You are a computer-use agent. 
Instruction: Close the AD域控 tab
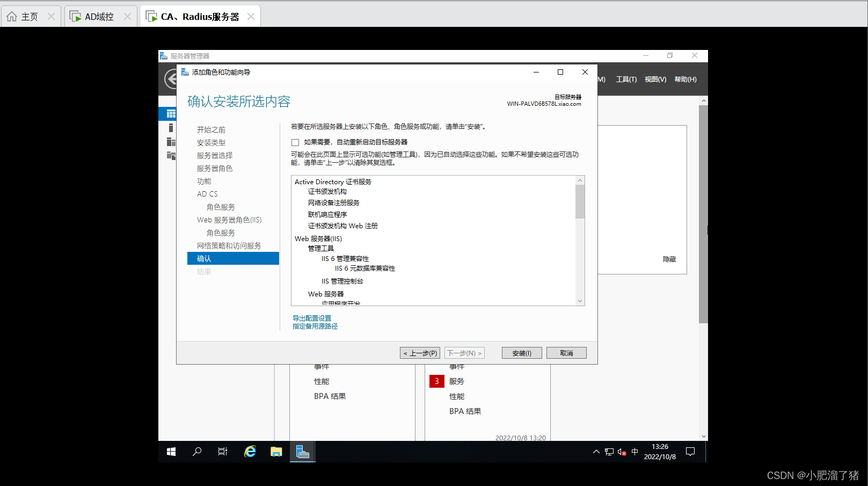pos(127,17)
